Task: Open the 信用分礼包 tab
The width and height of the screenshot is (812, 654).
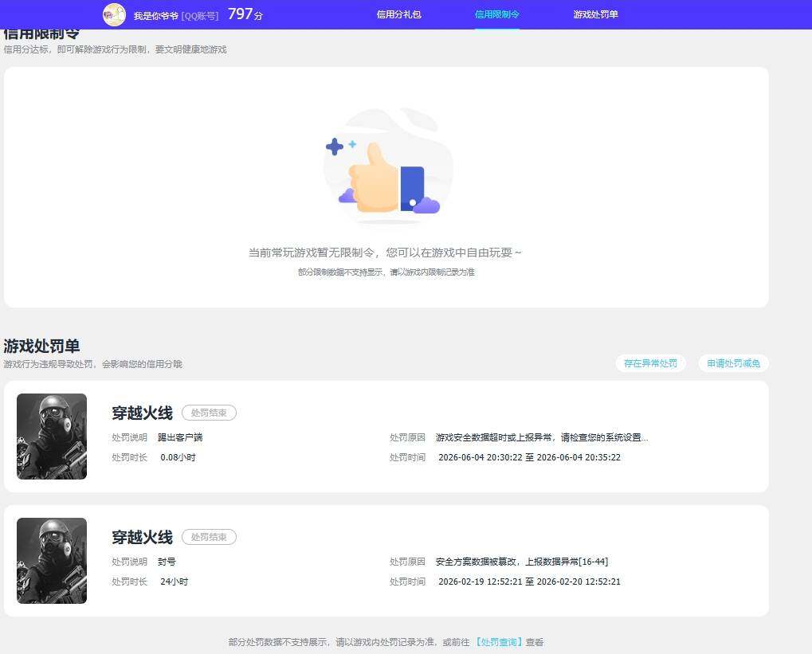Action: pyautogui.click(x=398, y=14)
